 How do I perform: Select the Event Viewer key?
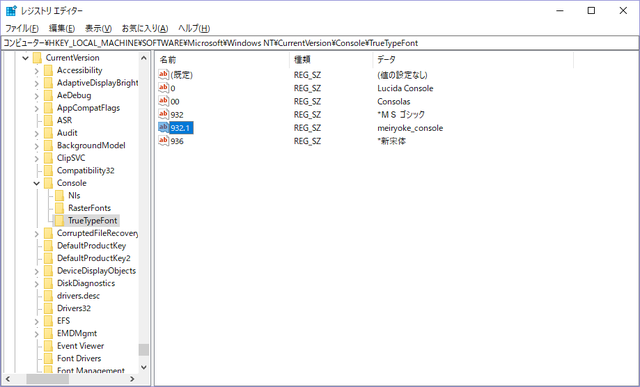pyautogui.click(x=80, y=346)
